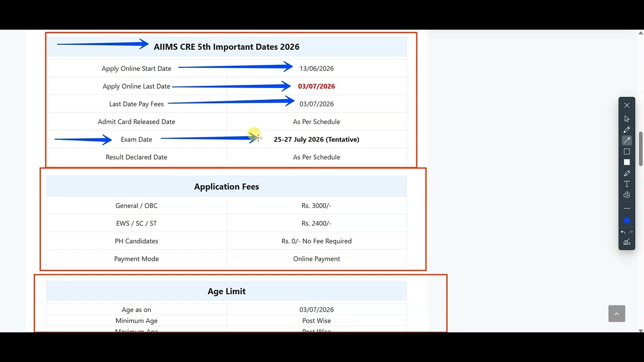Select the cursor pointer tool
This screenshot has height=362, width=644.
pyautogui.click(x=626, y=119)
